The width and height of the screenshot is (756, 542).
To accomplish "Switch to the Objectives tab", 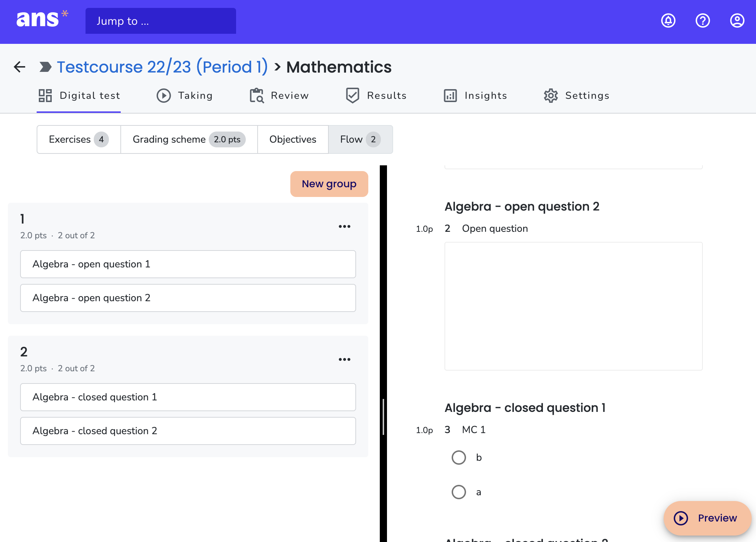I will point(293,139).
